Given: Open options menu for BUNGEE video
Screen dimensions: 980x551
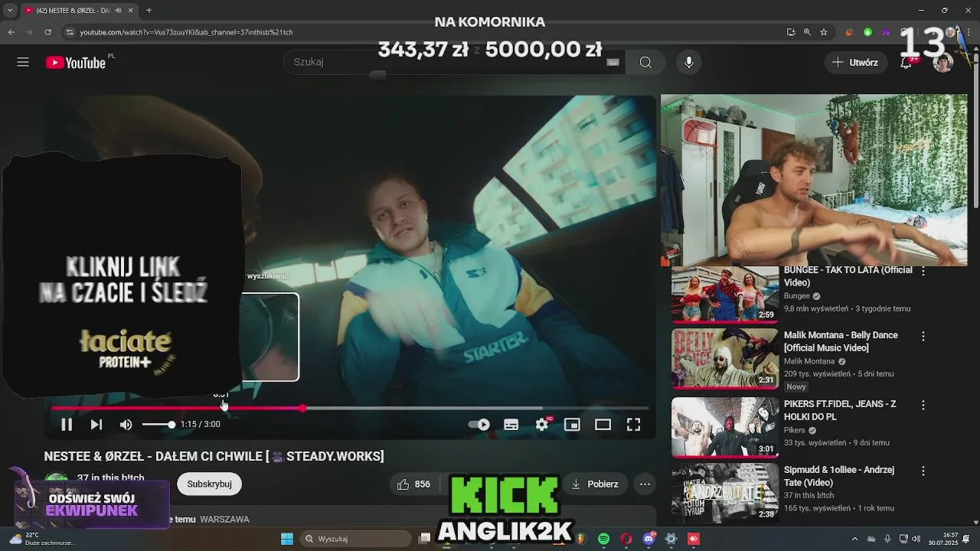Looking at the screenshot, I should (x=923, y=272).
